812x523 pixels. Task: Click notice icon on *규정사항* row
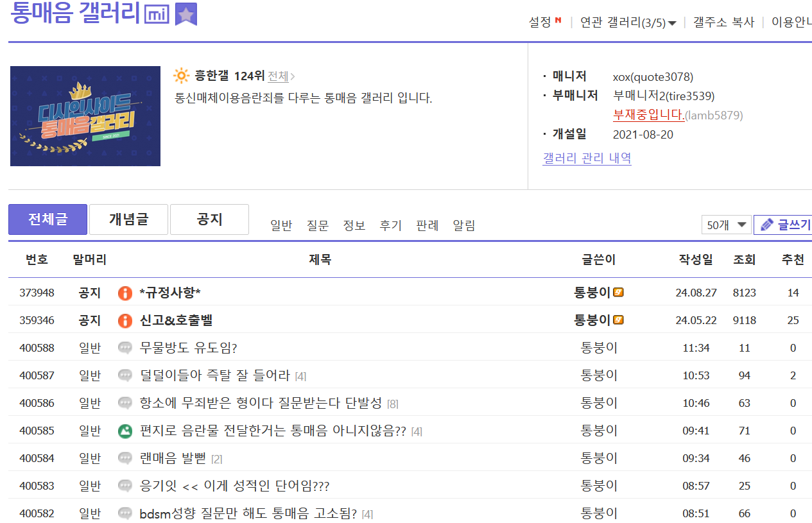coord(125,293)
